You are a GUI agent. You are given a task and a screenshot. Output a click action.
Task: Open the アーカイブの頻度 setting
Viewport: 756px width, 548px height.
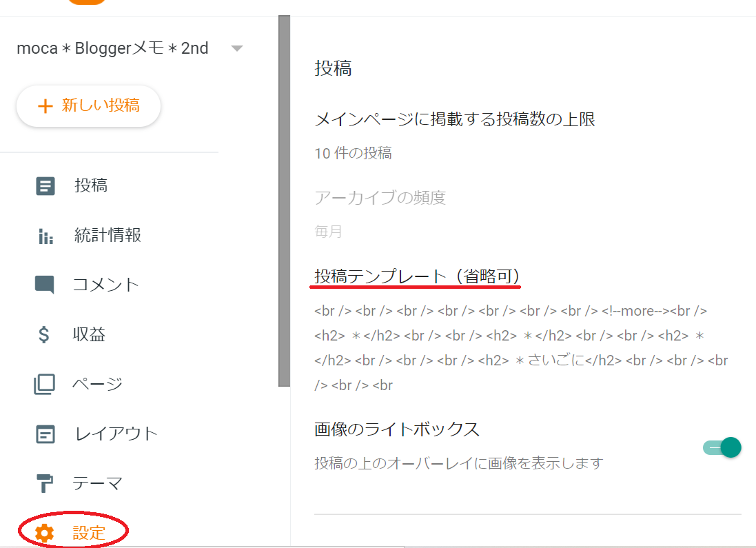click(x=380, y=198)
